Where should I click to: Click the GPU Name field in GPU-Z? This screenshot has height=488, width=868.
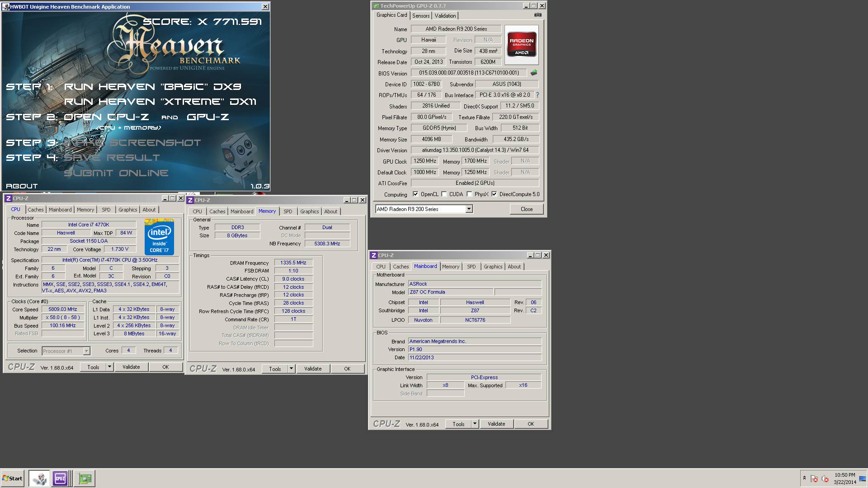pyautogui.click(x=456, y=29)
